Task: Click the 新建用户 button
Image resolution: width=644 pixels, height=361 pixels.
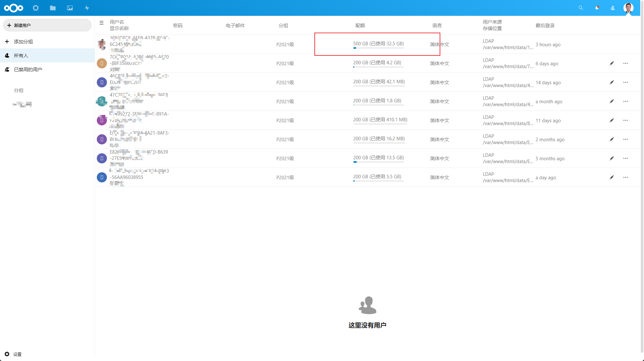Action: 47,25
